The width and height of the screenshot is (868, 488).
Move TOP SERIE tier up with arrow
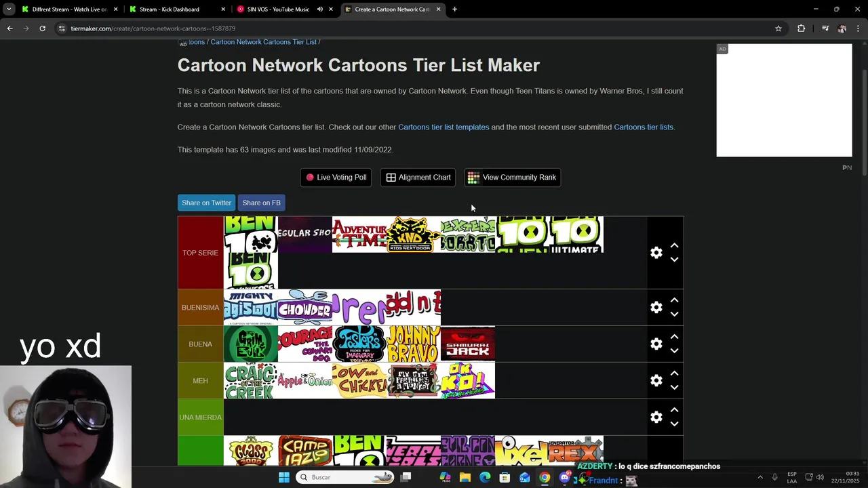point(674,245)
